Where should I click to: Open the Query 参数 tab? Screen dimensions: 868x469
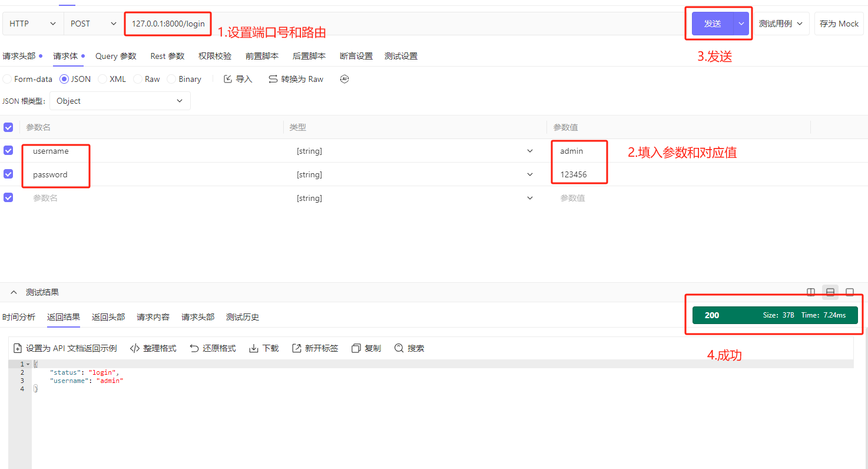click(x=115, y=56)
